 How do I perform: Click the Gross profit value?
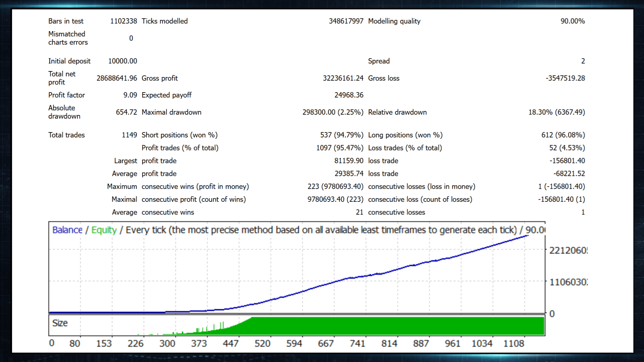point(343,78)
